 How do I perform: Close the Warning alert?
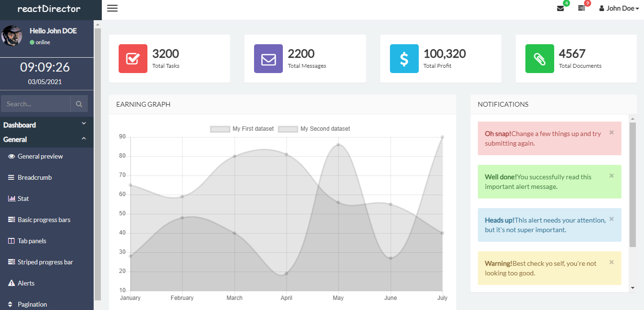[x=611, y=262]
